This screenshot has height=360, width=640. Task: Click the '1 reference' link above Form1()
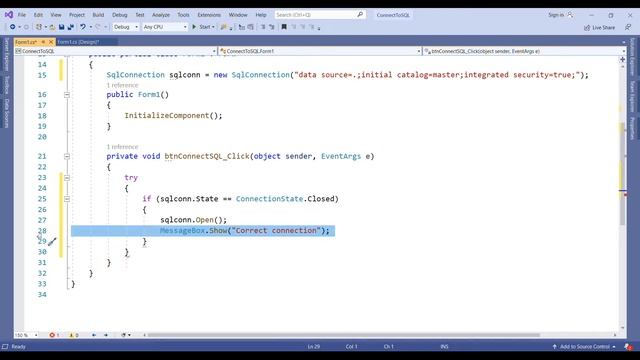click(x=122, y=85)
